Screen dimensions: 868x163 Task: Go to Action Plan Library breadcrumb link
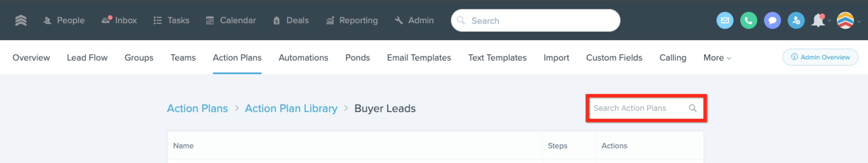pos(291,108)
